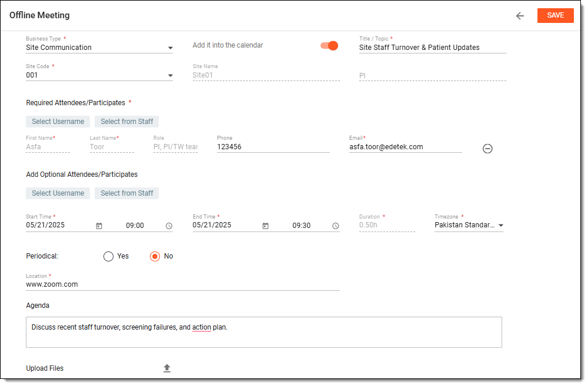Click the Periodical label
The image size is (588, 386).
pos(42,256)
